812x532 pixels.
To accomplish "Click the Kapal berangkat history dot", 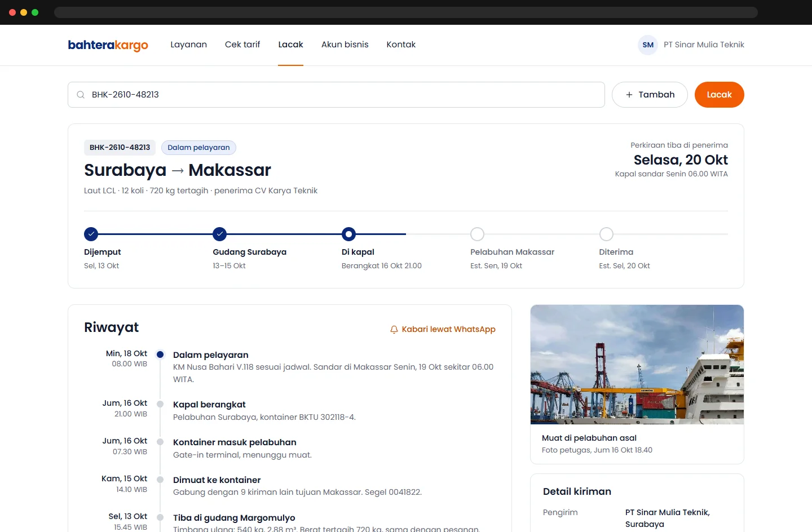I will [160, 404].
